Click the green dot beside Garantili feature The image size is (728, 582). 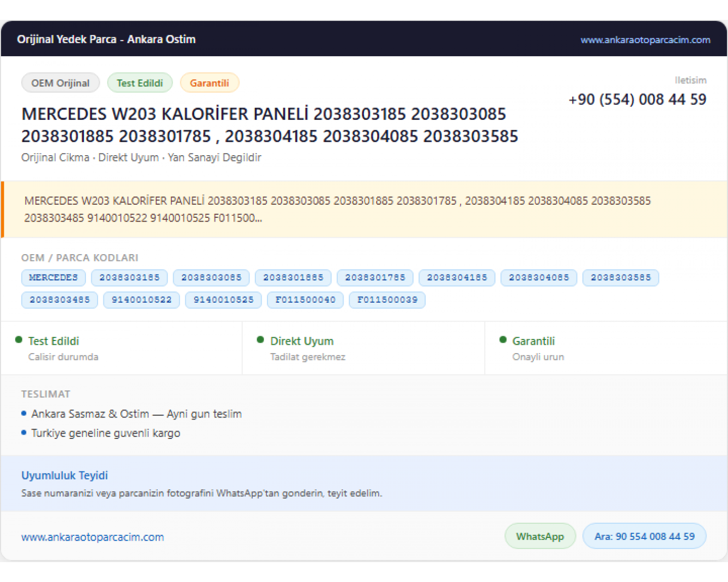503,340
